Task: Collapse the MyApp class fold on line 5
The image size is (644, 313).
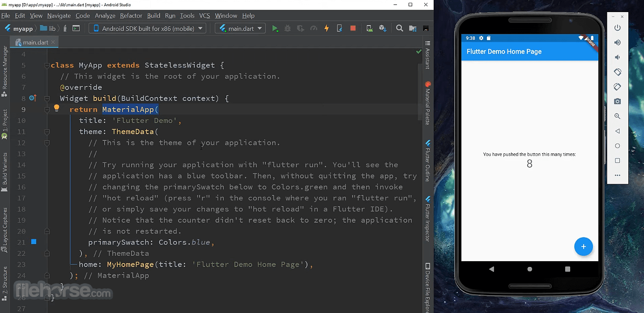Action: (47, 65)
